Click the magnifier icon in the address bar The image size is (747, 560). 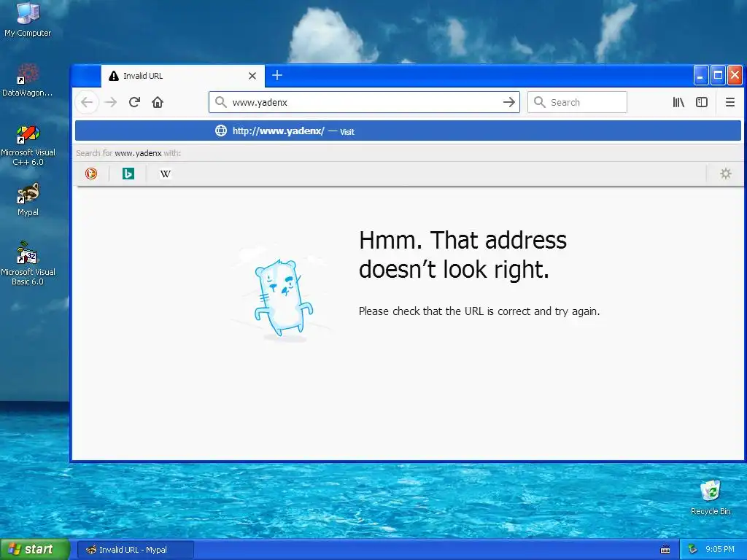click(x=220, y=102)
